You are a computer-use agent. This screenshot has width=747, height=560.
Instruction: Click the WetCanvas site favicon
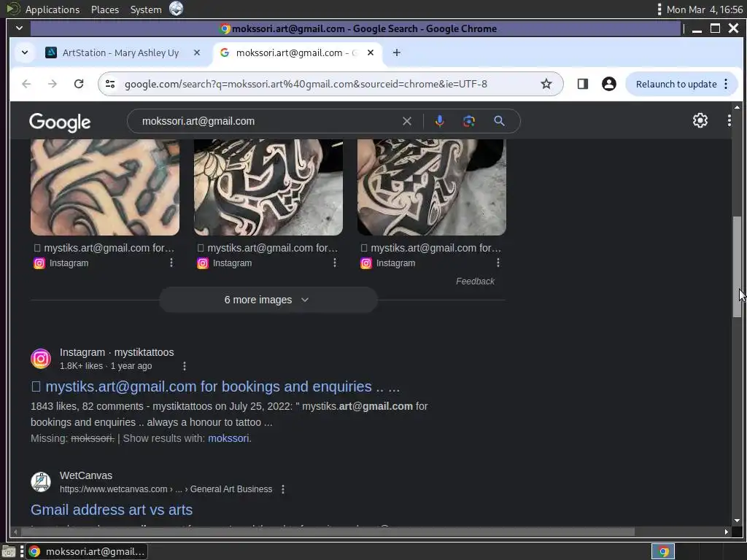coord(41,482)
